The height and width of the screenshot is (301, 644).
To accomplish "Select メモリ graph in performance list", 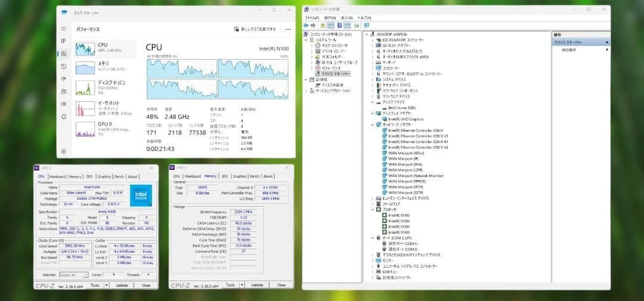I will pyautogui.click(x=85, y=67).
